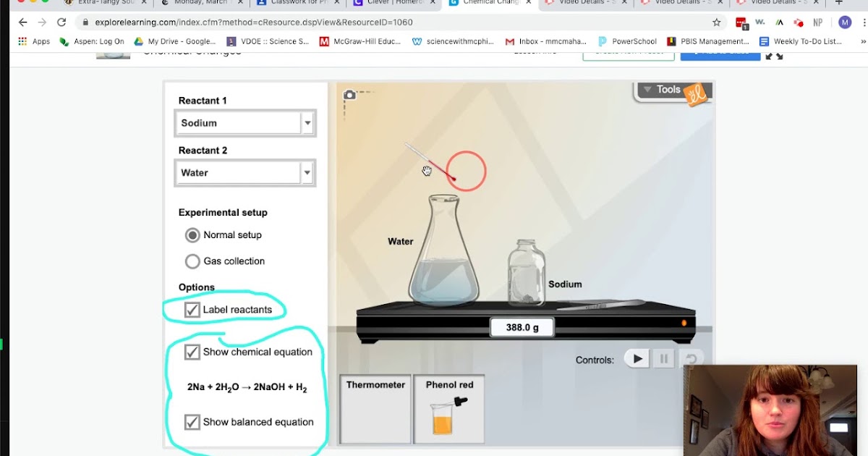868x456 pixels.
Task: Click the W. extension icon
Action: (x=760, y=22)
